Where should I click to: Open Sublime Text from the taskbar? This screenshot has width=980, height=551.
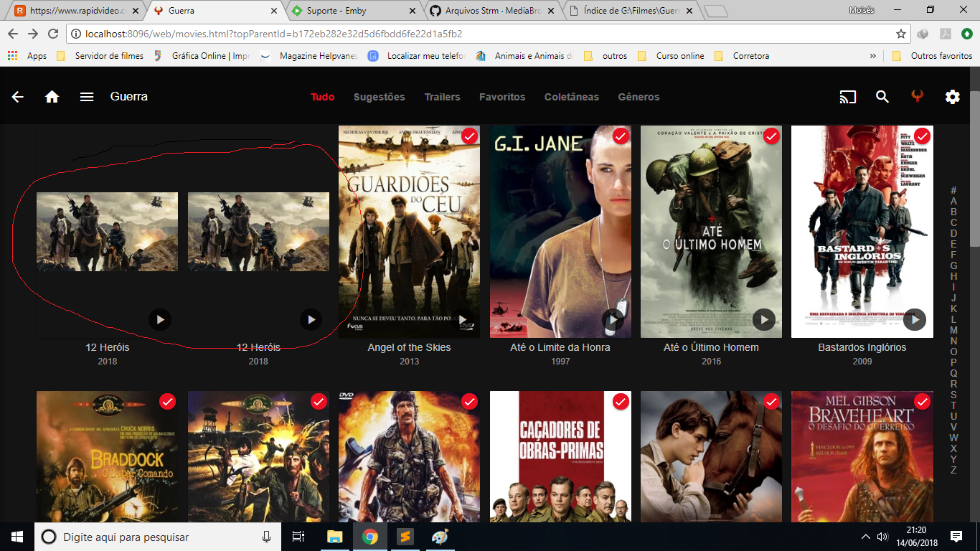pyautogui.click(x=405, y=537)
